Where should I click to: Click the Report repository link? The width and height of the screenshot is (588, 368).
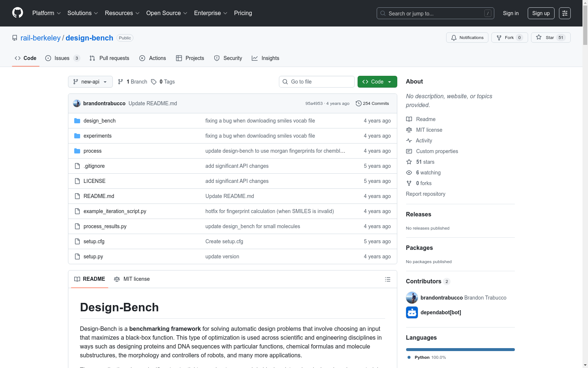click(x=426, y=194)
